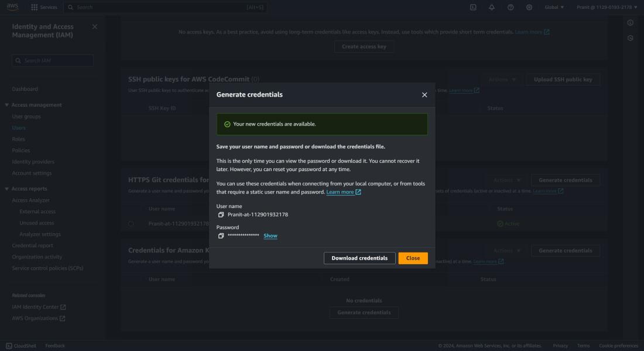Screen dimensions: 644x351
Task: Open Policies in sidebar
Action: (x=21, y=151)
